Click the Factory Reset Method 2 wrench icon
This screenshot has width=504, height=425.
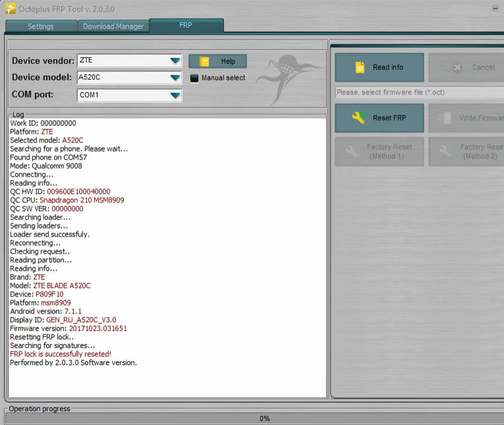445,151
